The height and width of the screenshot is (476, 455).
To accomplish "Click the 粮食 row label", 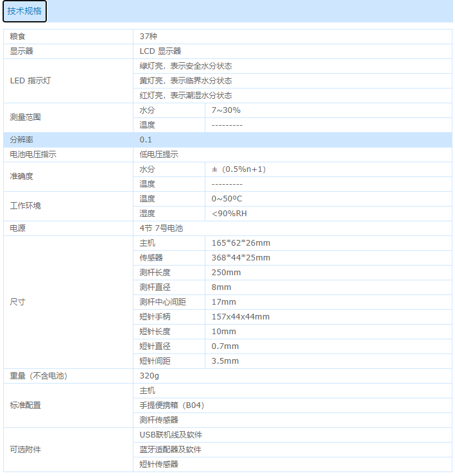I will click(17, 37).
